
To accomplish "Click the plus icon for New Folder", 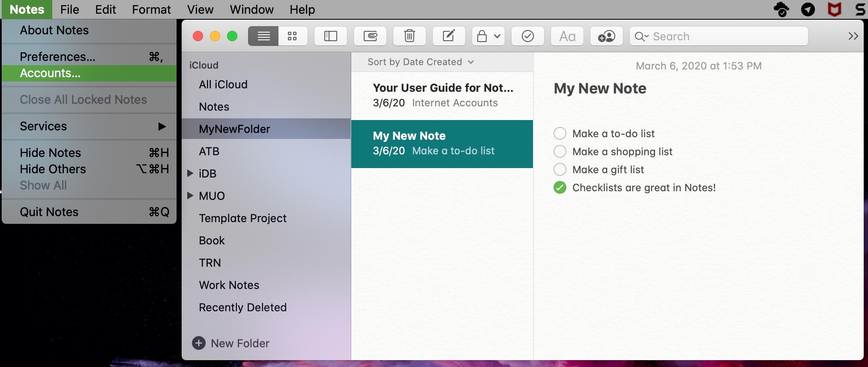I will point(199,343).
